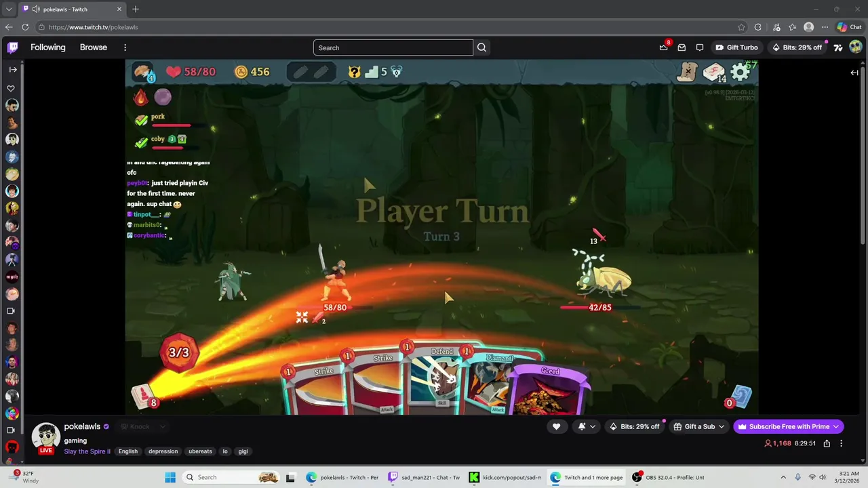Click the browser address bar URL

point(93,27)
